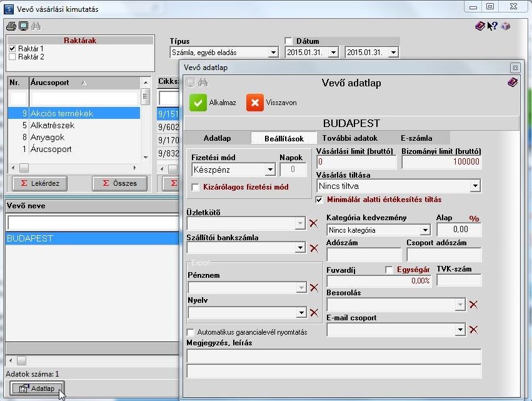Clear the E-mail csoport field with red X

pos(474,329)
